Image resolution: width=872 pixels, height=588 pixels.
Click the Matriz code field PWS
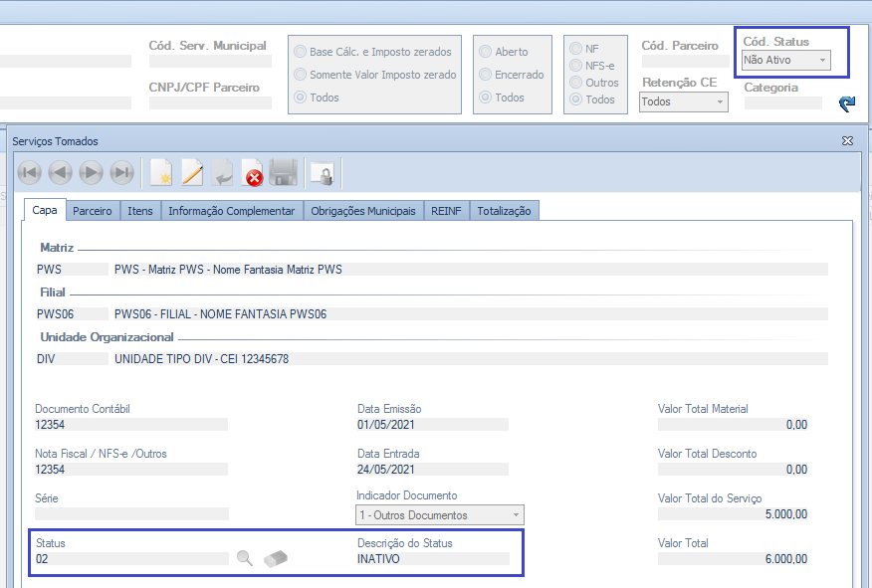click(x=72, y=270)
